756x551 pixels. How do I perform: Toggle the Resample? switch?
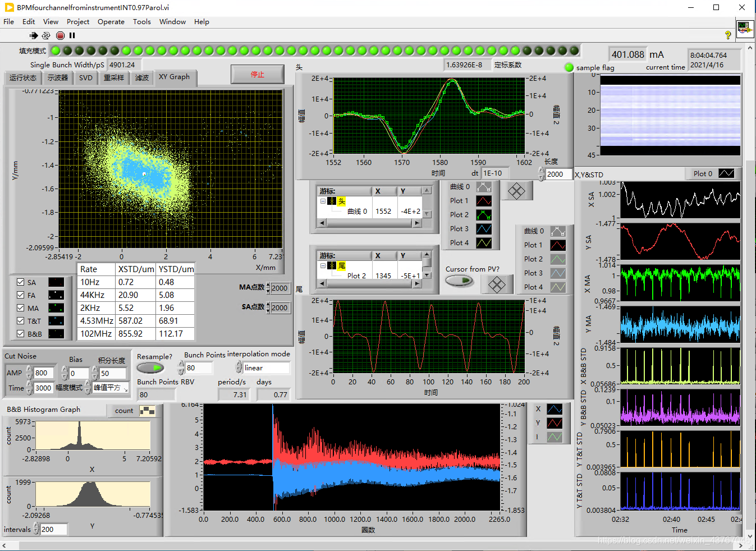(150, 368)
